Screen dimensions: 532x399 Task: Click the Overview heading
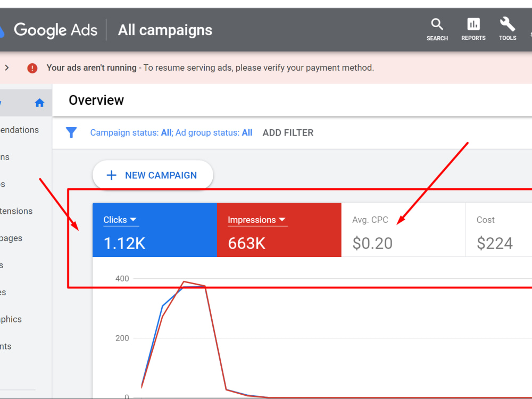(96, 101)
